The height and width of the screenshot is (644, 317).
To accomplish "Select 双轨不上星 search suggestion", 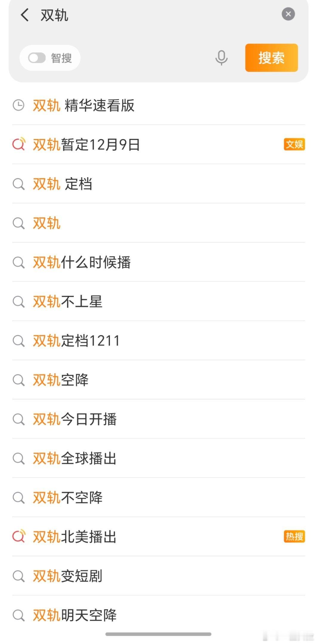I will coord(68,302).
